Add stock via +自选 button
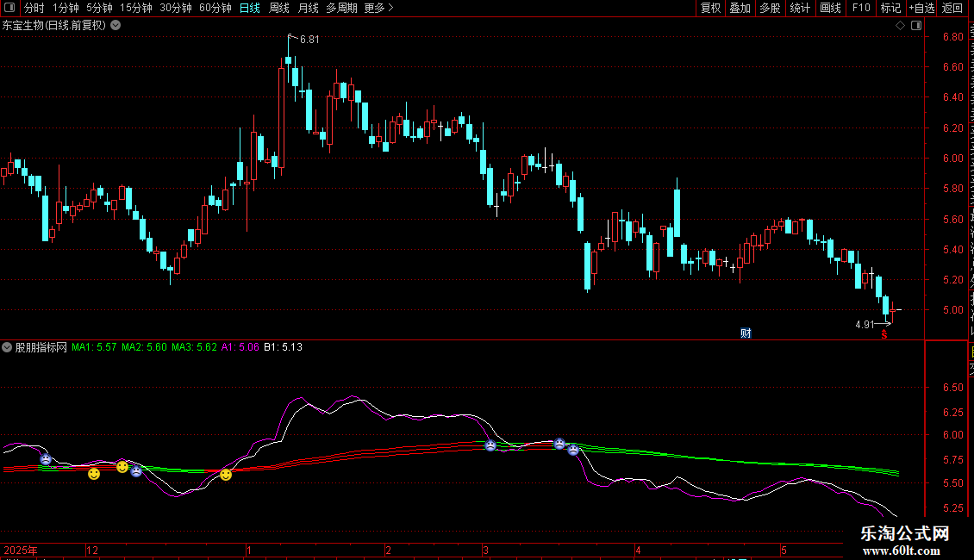974x560 pixels. [x=921, y=8]
